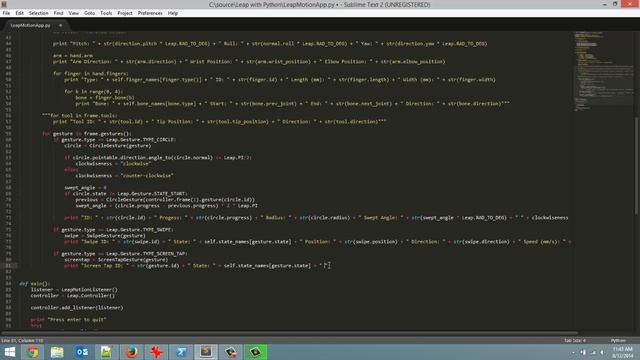Click 'circle = CircleGesture(gesture)' line
Screen dimensions: 640x360
coord(108,146)
